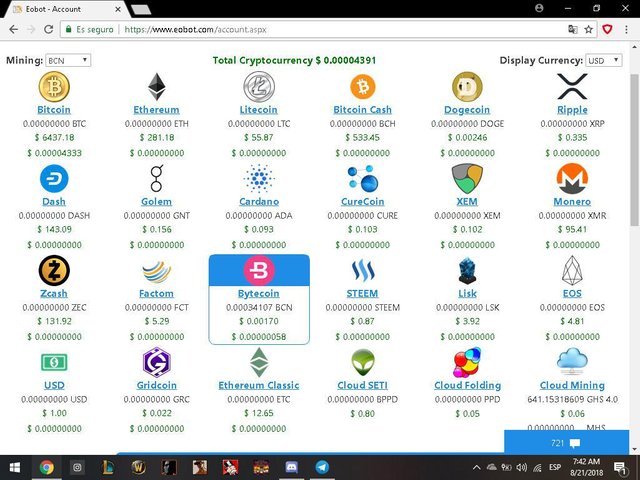The height and width of the screenshot is (480, 640).
Task: Click the Ethereum diamond icon
Action: point(157,87)
